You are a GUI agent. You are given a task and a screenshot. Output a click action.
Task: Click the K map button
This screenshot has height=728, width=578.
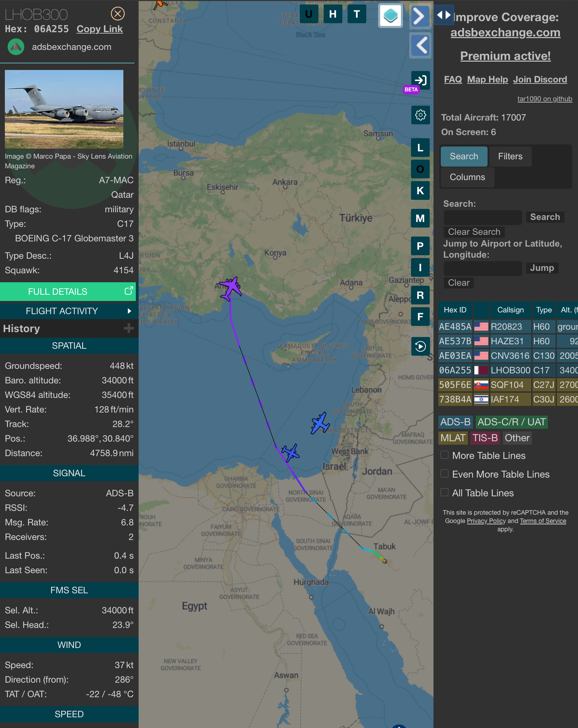(420, 190)
